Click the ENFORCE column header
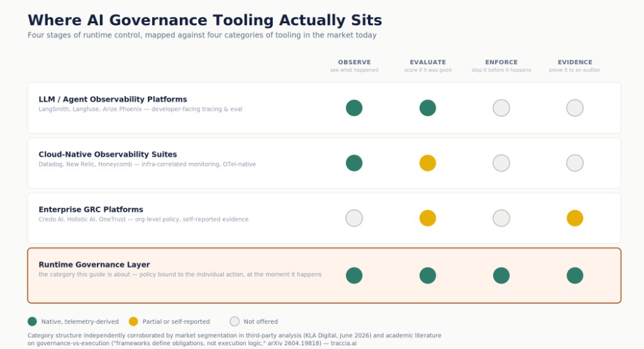 501,62
